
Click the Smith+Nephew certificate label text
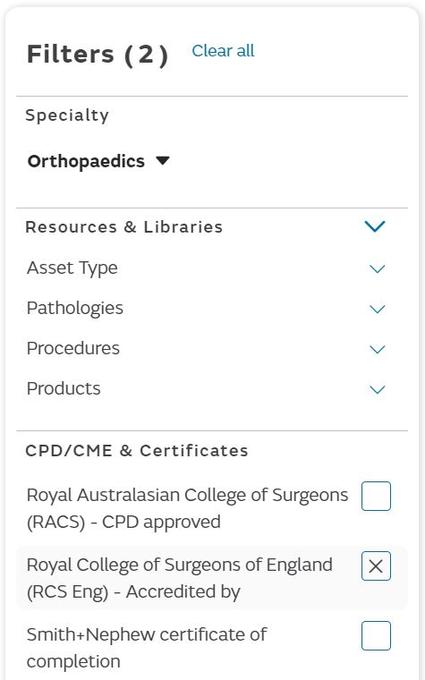click(x=147, y=648)
